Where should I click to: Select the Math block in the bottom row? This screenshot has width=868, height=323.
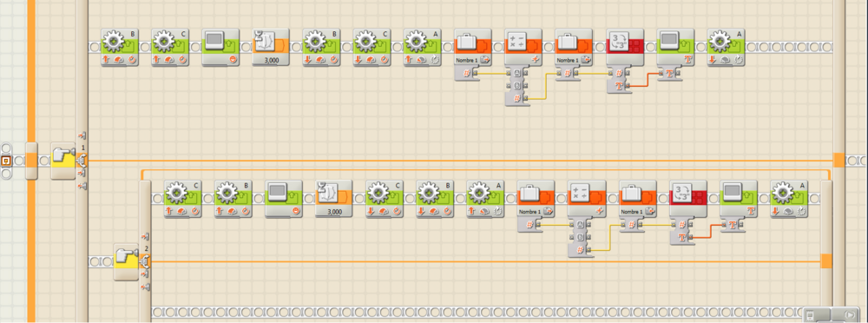pos(586,199)
